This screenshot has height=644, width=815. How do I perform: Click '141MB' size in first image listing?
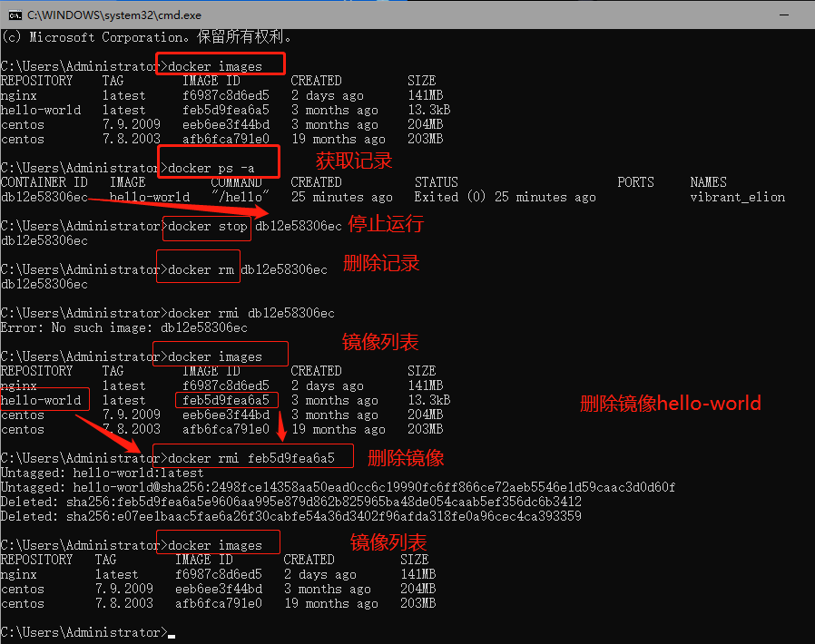click(425, 95)
